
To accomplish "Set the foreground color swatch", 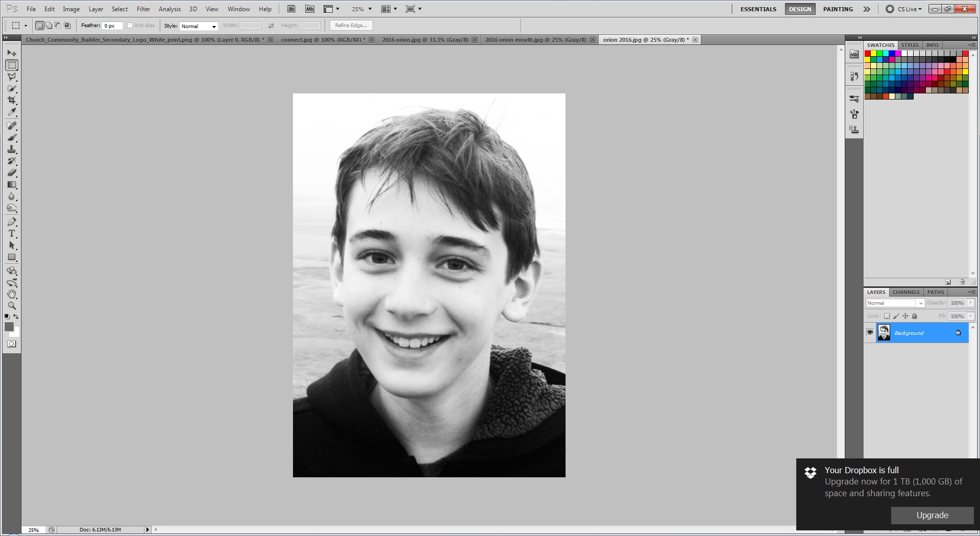I will pyautogui.click(x=9, y=327).
